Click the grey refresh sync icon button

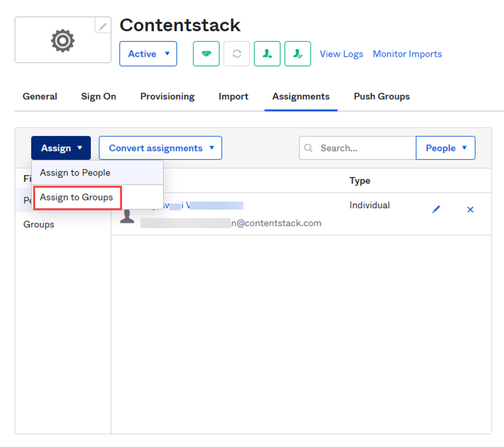pyautogui.click(x=237, y=54)
